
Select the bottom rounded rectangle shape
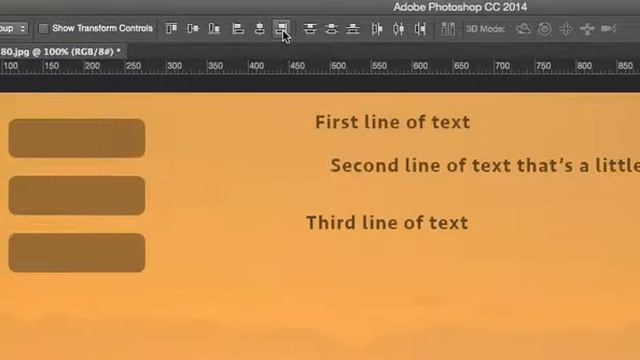coord(77,253)
